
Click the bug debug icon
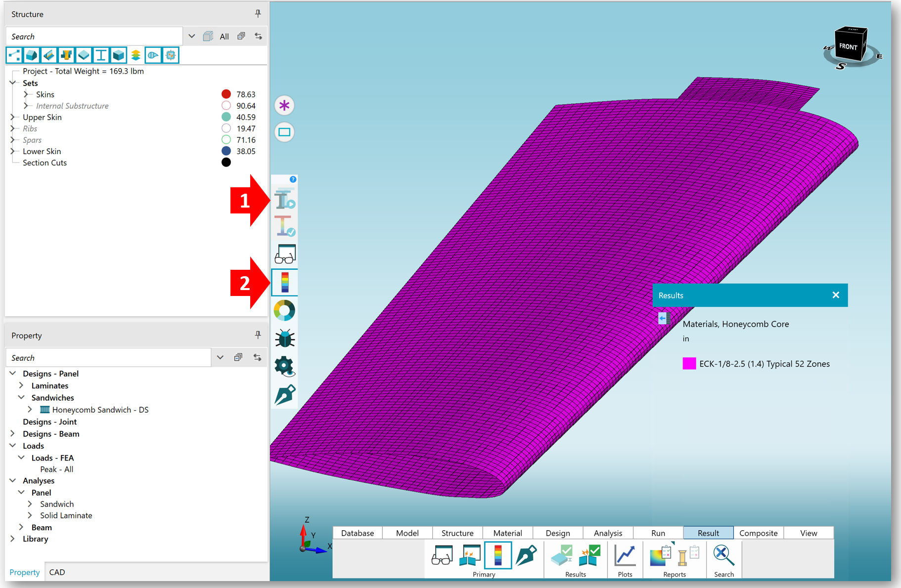[x=285, y=338]
